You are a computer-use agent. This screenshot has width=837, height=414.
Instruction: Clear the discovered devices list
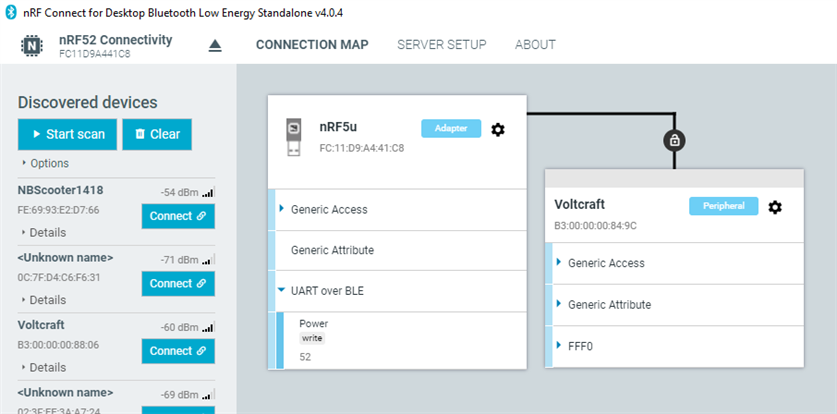157,134
